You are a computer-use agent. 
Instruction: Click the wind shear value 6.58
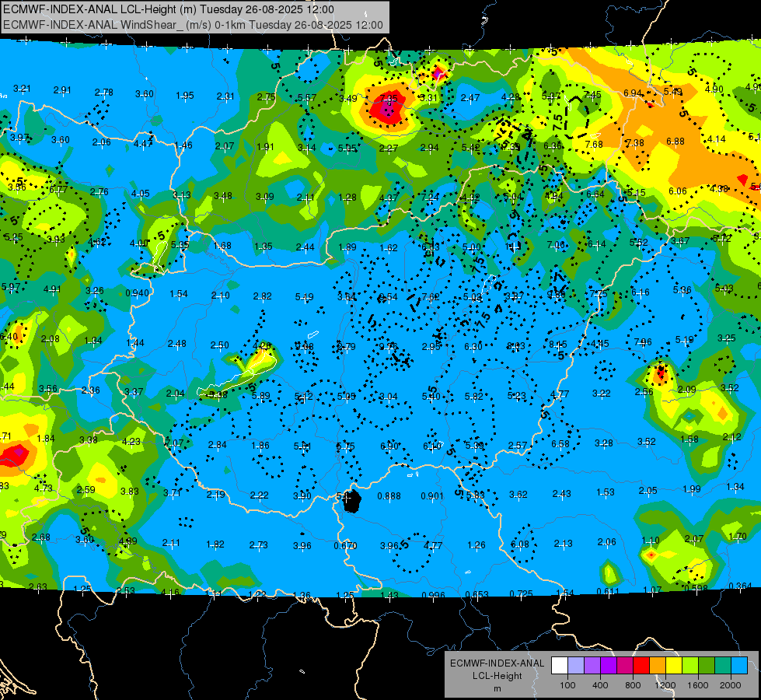pos(560,443)
